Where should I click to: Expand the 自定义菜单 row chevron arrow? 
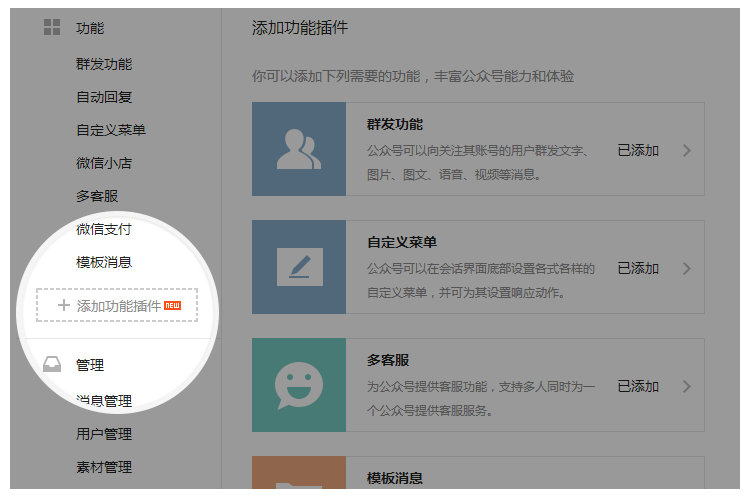(x=687, y=269)
